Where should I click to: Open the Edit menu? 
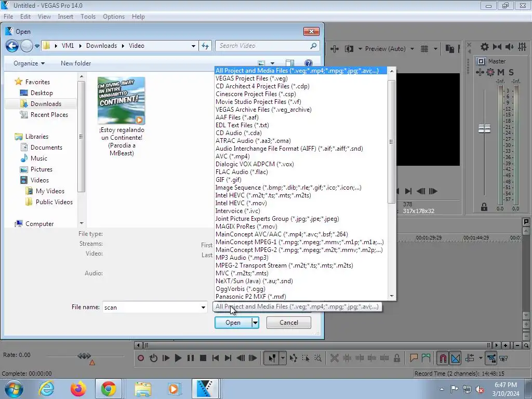point(25,16)
